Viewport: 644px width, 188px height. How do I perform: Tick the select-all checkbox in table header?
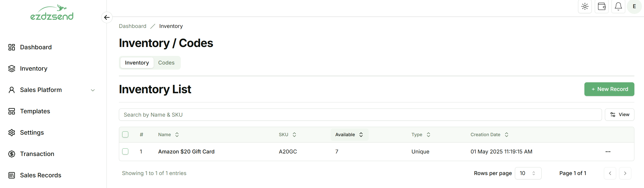point(125,134)
